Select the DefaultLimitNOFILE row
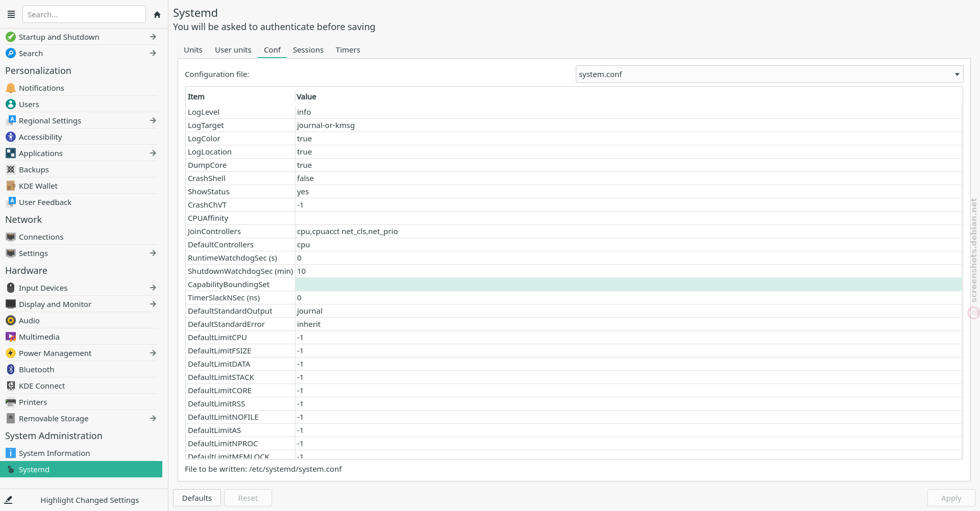 point(574,417)
